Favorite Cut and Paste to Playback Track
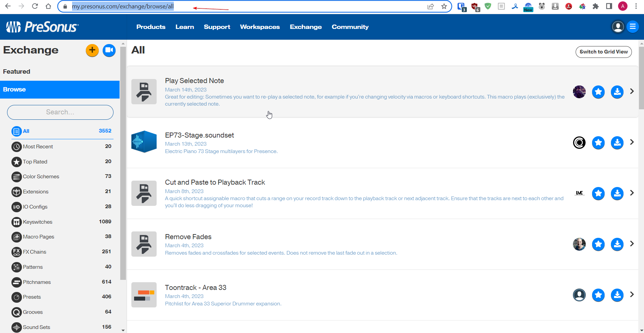 coord(598,193)
